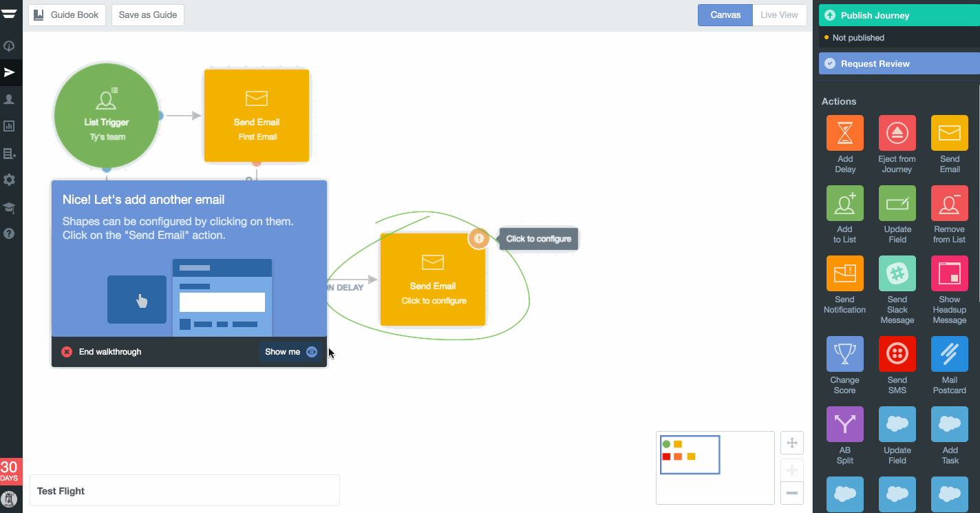Click End walkthrough
Screen dimensions: 980x513
point(101,352)
